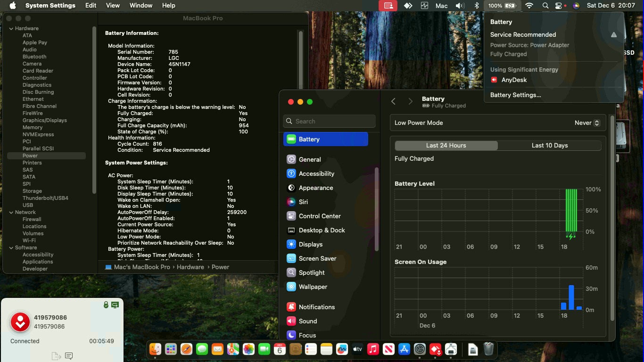This screenshot has height=362, width=644.
Task: Collapse the Software section in the sidebar
Action: click(11, 248)
